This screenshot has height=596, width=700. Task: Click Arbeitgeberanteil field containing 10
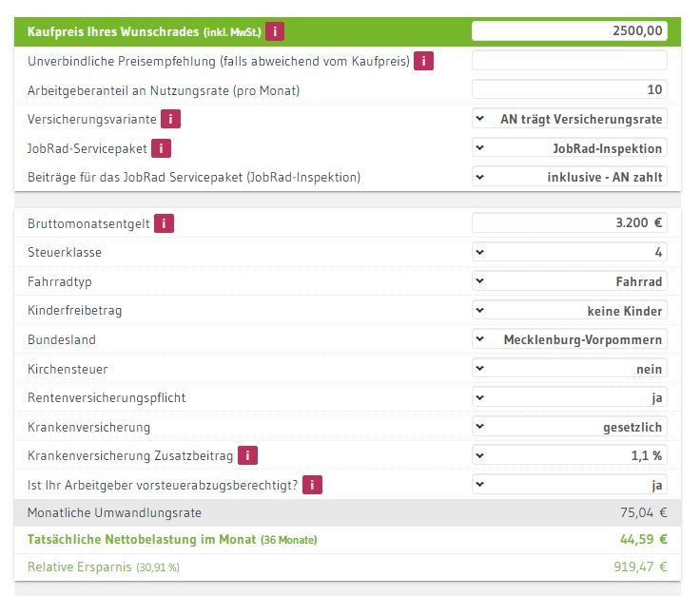click(569, 89)
